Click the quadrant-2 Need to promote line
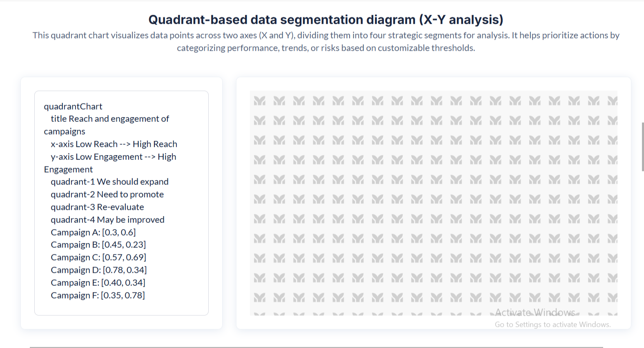 coord(107,195)
